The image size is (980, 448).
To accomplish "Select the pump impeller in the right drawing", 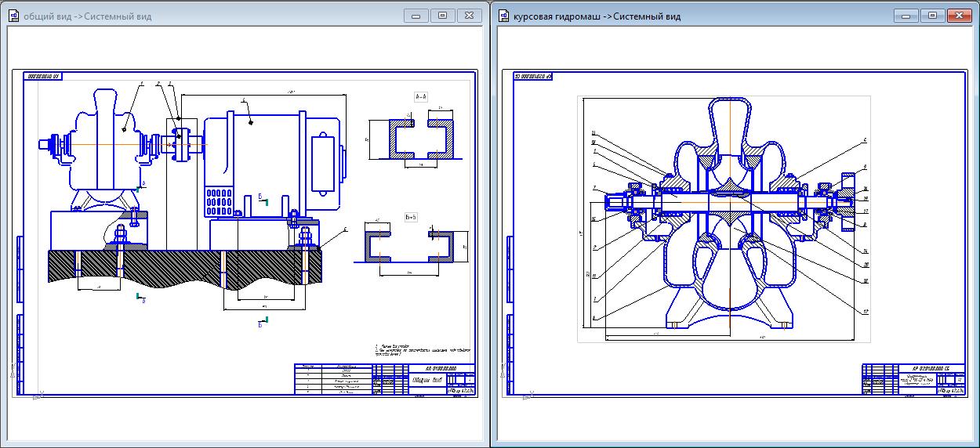I will click(729, 202).
